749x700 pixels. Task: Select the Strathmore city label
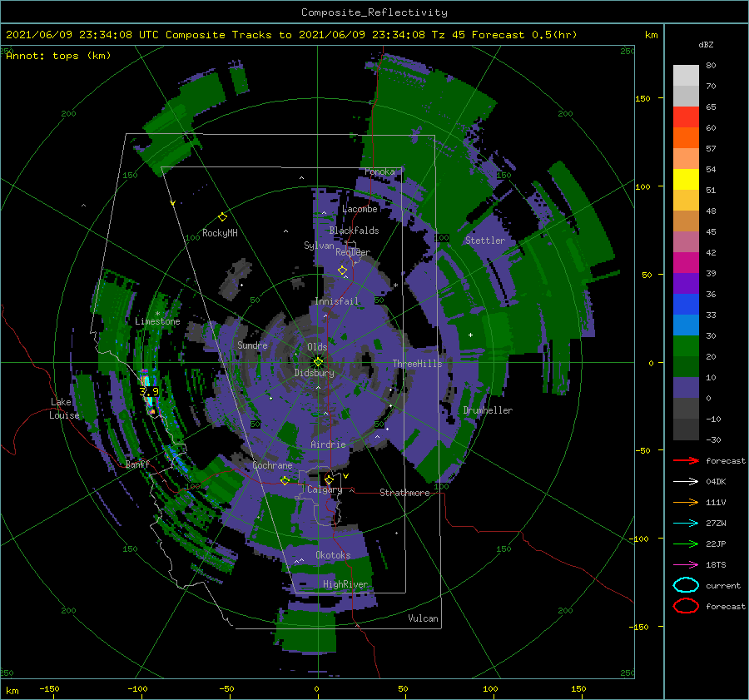coord(404,493)
